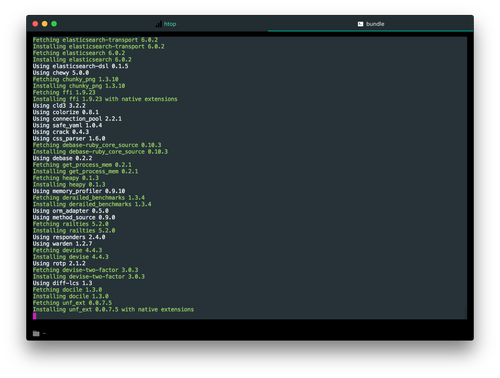Minimize the window with yellow button
Viewport: 500px width, 378px height.
45,24
